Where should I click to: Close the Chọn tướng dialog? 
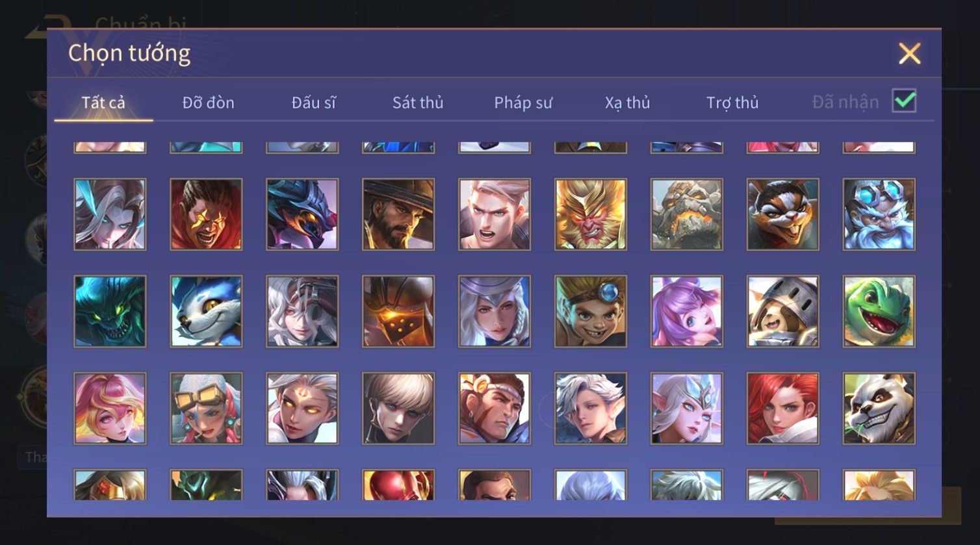[x=910, y=53]
